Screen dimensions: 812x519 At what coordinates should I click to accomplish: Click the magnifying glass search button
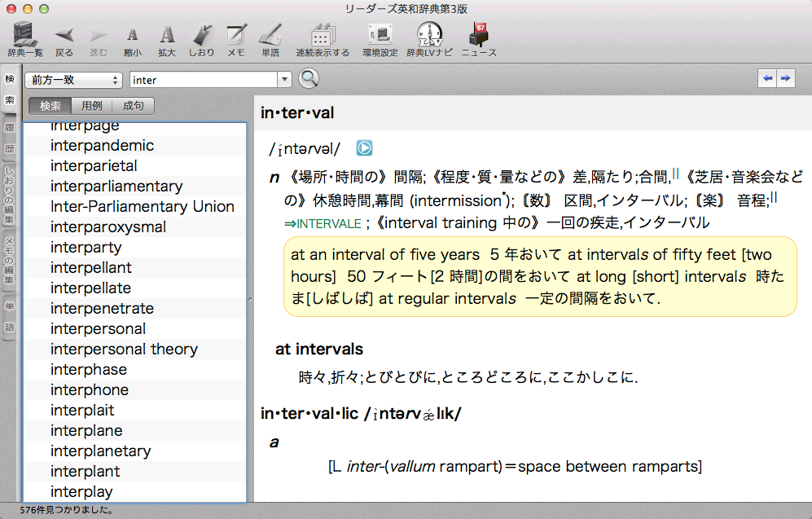pyautogui.click(x=309, y=79)
